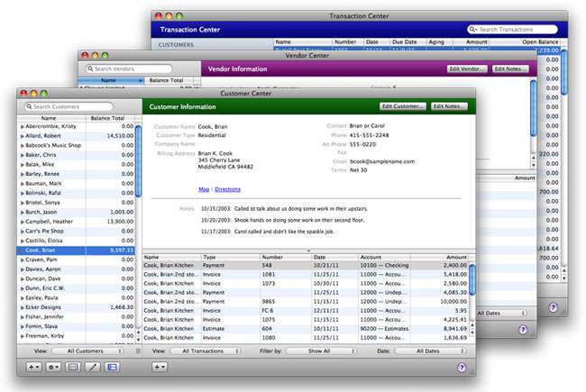Click the add transaction plus button
The width and height of the screenshot is (586, 392).
click(x=159, y=367)
